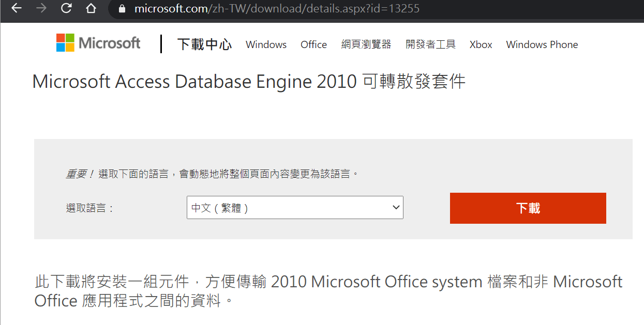Click the red 下載 download button

point(528,208)
